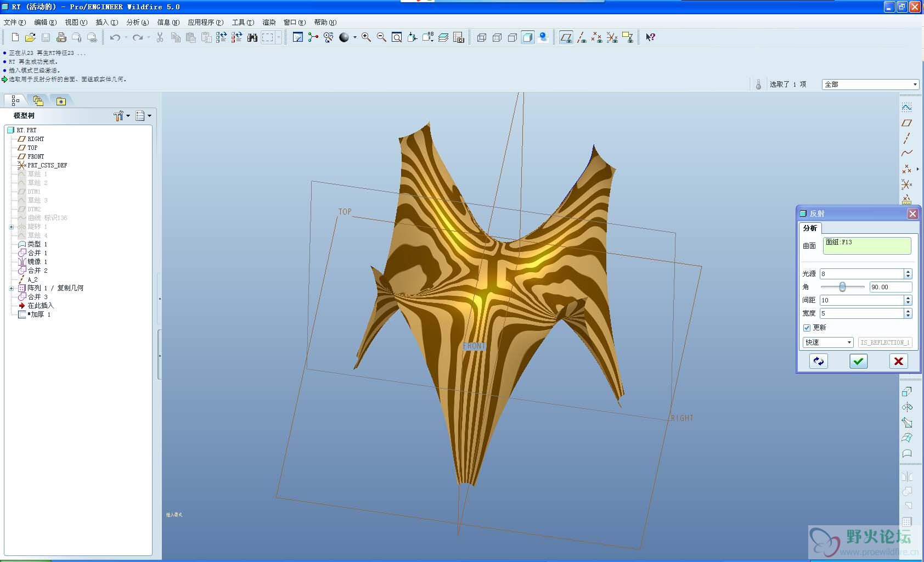Expand the 阵列 1 / 复制几何 node
Image resolution: width=924 pixels, height=562 pixels.
point(11,288)
